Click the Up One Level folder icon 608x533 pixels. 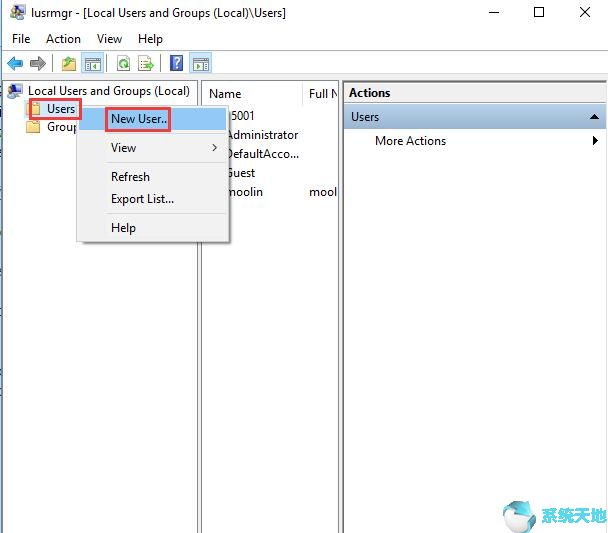(69, 63)
